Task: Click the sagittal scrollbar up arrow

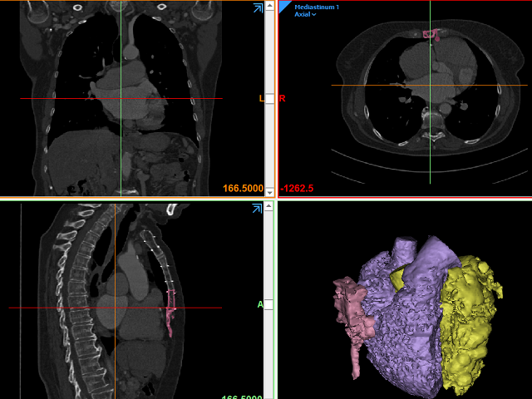Action: tap(268, 206)
